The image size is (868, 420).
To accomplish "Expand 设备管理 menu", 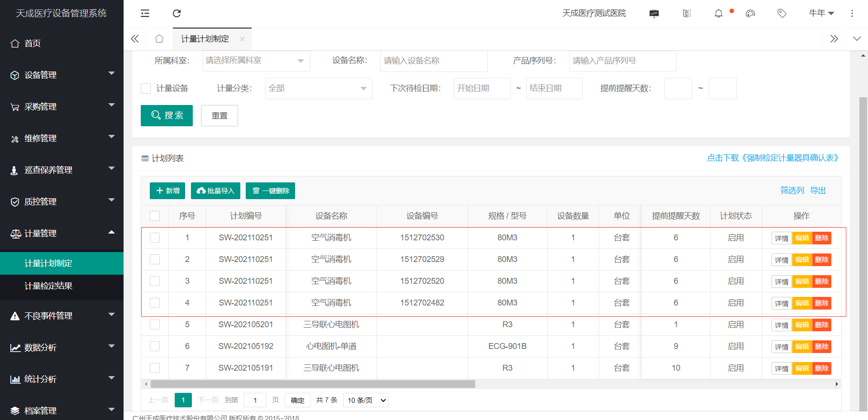I will tap(62, 75).
